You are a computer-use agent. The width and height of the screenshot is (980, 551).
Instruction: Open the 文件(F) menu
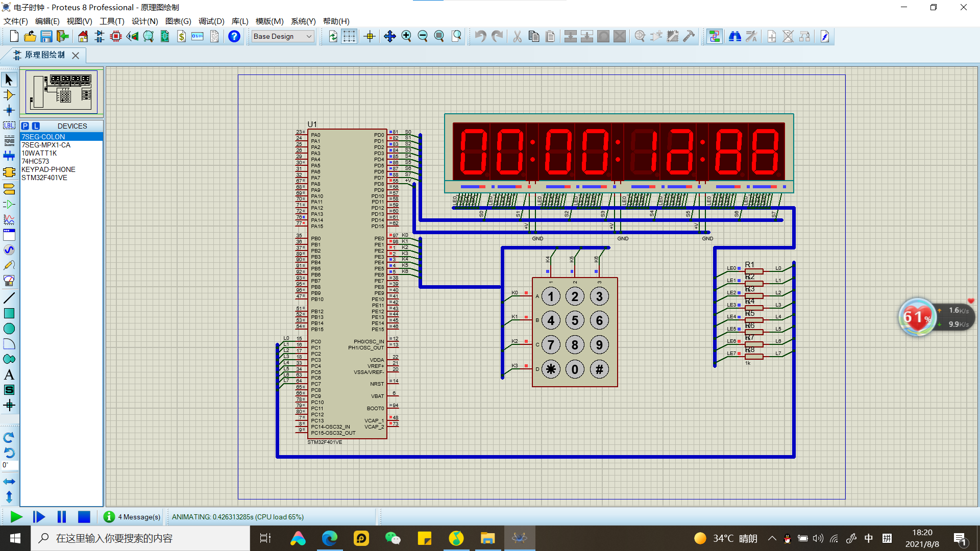(x=16, y=21)
